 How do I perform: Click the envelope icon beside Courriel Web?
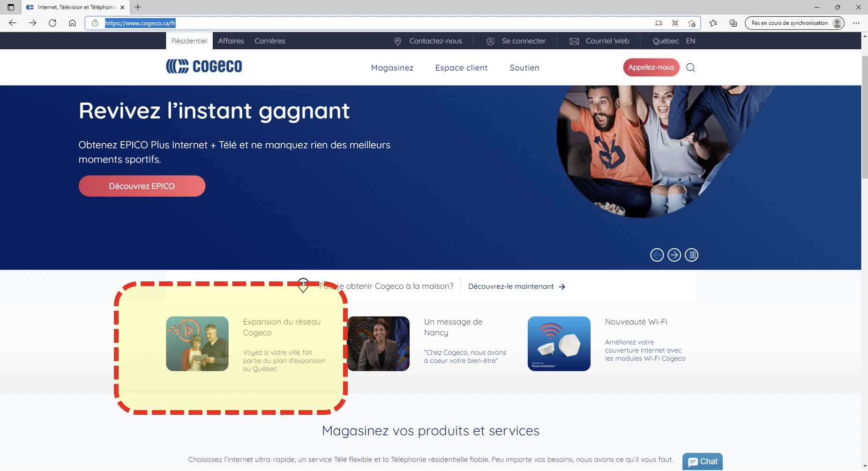574,41
